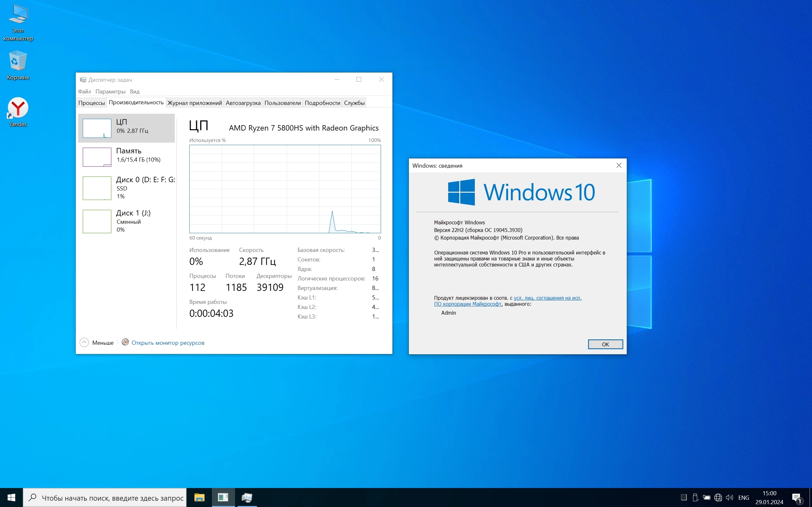The width and height of the screenshot is (812, 507).
Task: Switch to the Автозагрузка tab
Action: [x=243, y=103]
